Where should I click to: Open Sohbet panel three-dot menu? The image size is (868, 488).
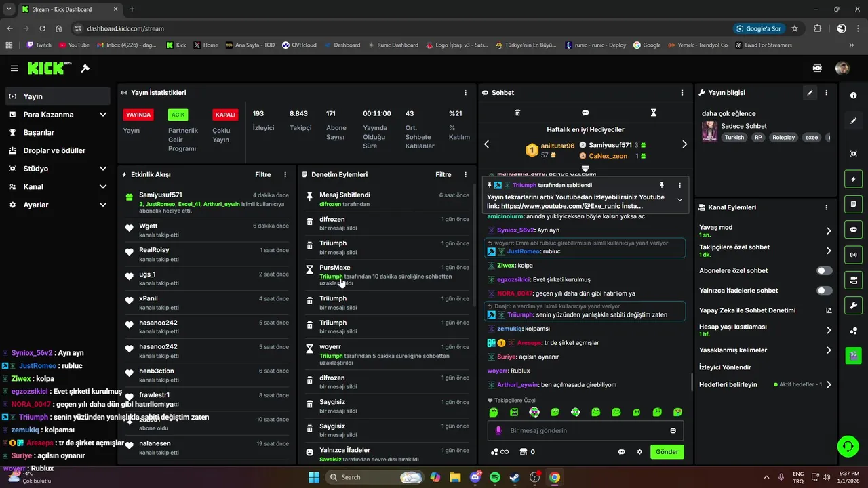(x=682, y=93)
